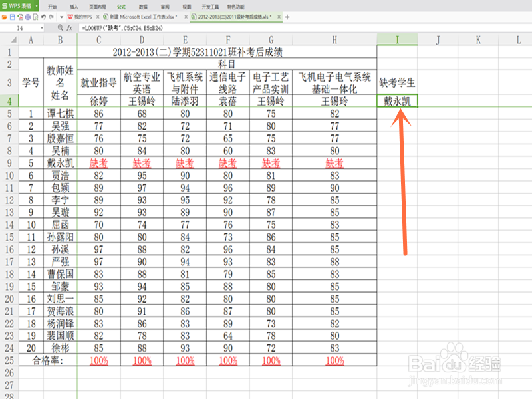The width and height of the screenshot is (532, 399).
Task: Save the workbook with the Save icon
Action: pos(11,16)
